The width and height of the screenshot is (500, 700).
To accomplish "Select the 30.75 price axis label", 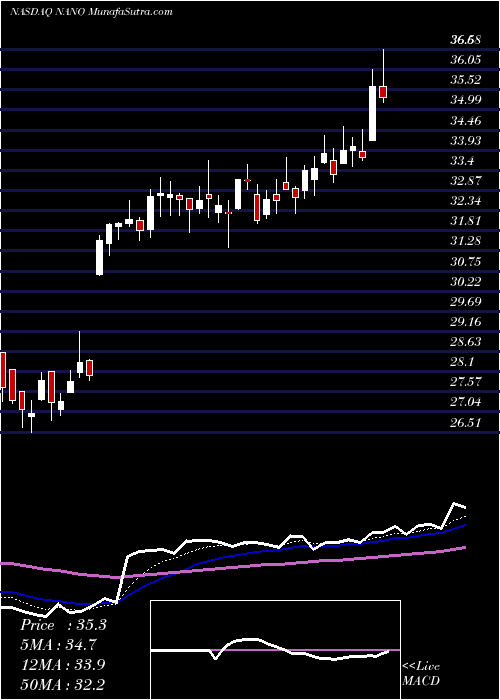I will tap(465, 262).
